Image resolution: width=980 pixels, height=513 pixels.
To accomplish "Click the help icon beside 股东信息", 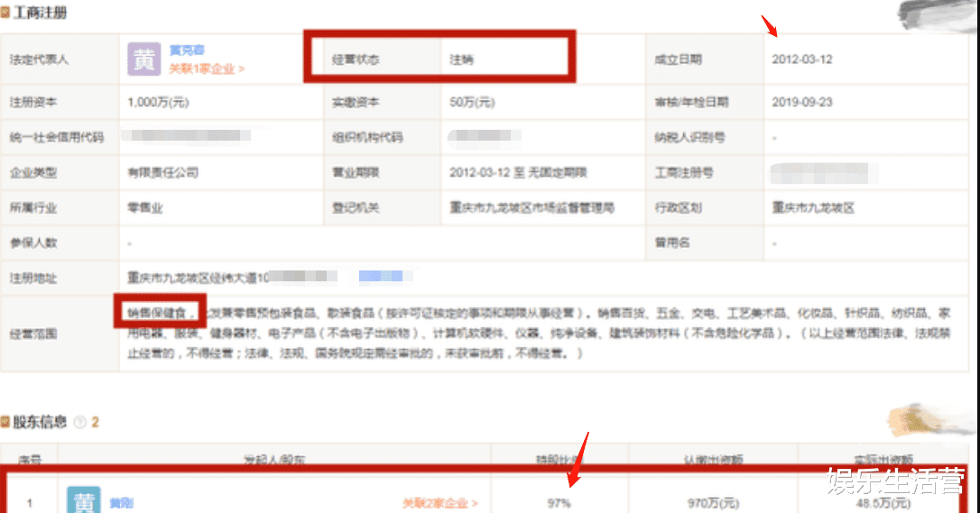I will click(80, 422).
